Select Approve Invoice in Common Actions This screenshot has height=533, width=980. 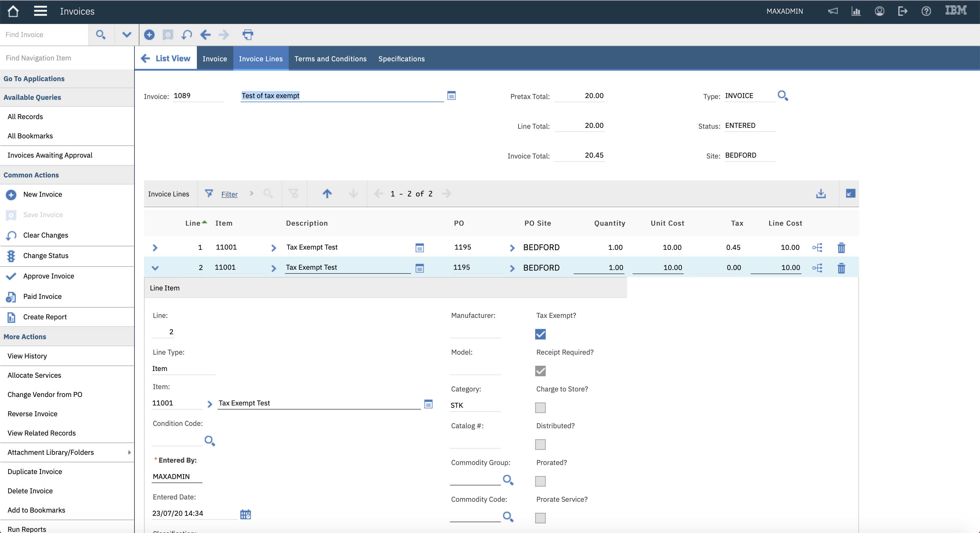point(48,276)
